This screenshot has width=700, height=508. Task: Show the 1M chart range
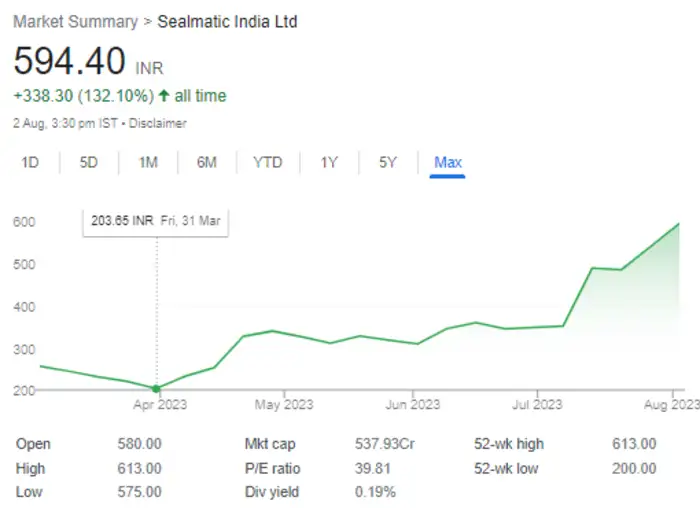point(148,162)
